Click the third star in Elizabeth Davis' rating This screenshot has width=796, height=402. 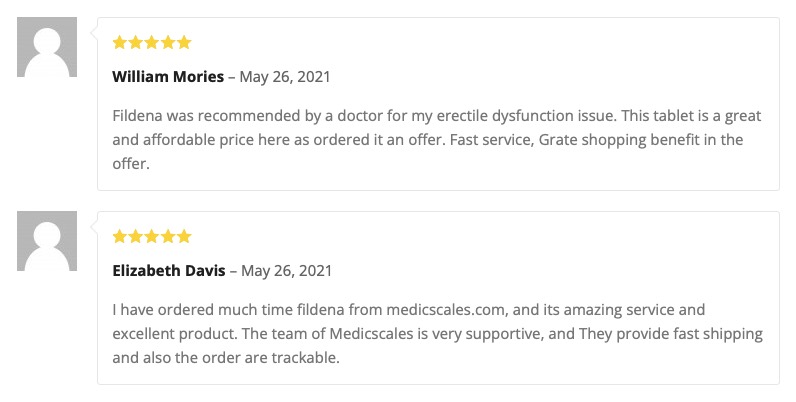[x=152, y=236]
